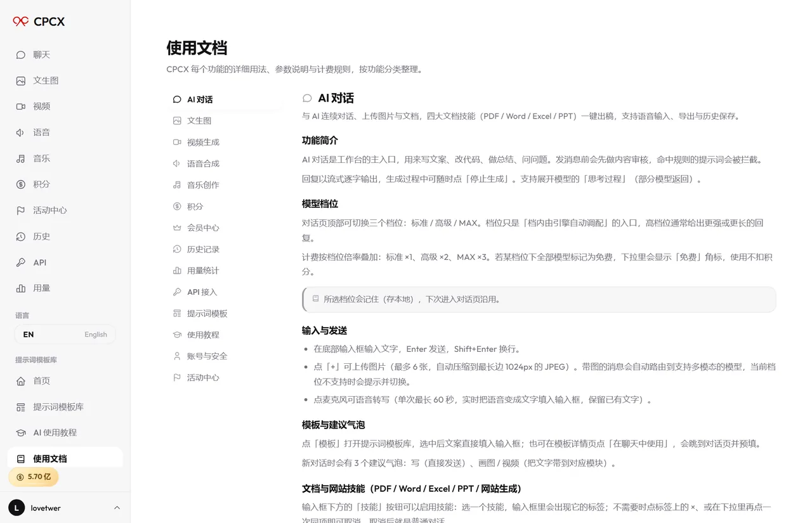
Task: Open the 聊天 chat page from sidebar
Action: [65, 55]
